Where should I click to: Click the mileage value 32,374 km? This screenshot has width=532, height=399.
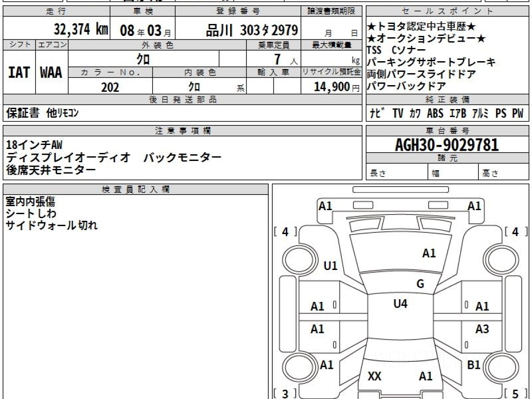(81, 30)
